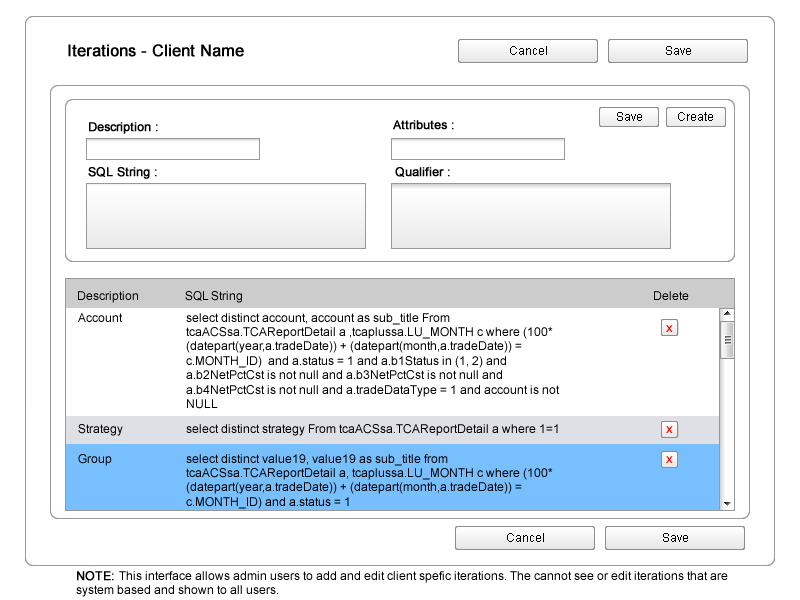Click the top Save button
Viewport: 800px width, 600px height.
[x=677, y=51]
